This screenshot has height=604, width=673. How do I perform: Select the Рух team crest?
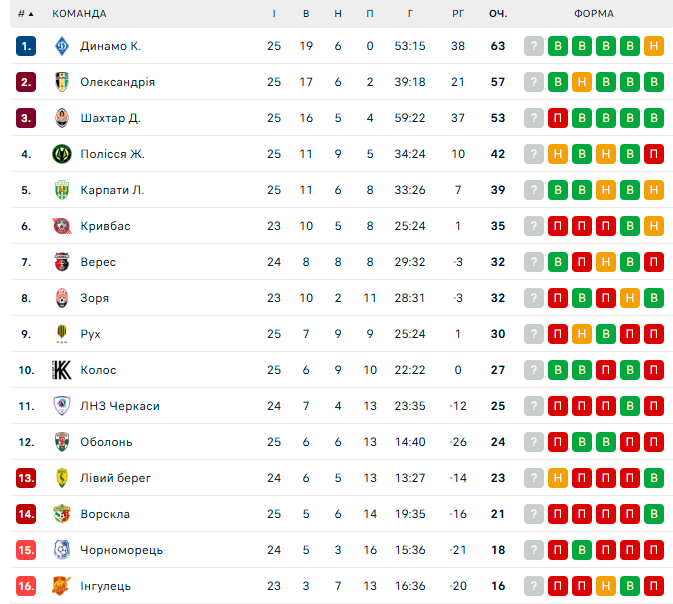[x=62, y=334]
